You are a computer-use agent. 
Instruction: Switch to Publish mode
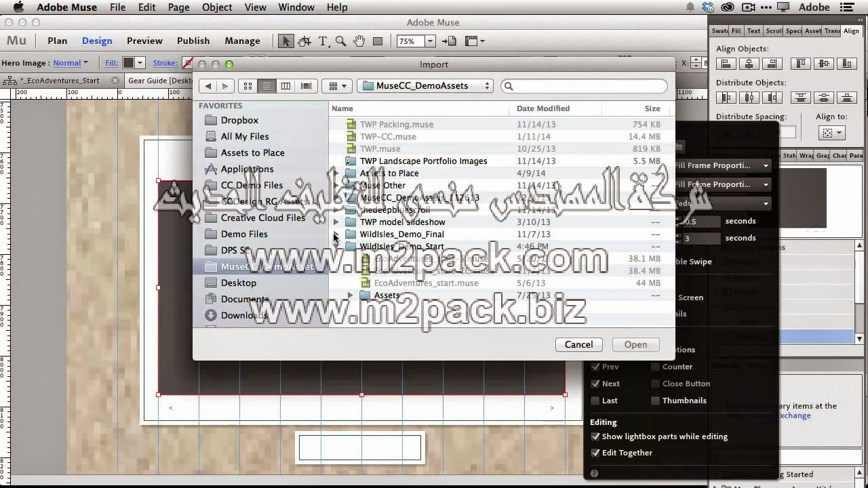click(193, 41)
